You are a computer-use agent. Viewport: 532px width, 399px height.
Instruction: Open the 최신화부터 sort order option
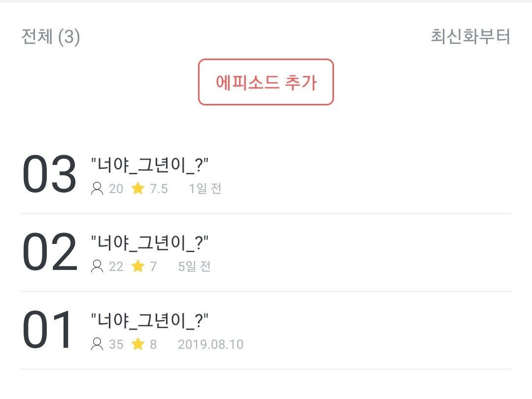(x=470, y=37)
